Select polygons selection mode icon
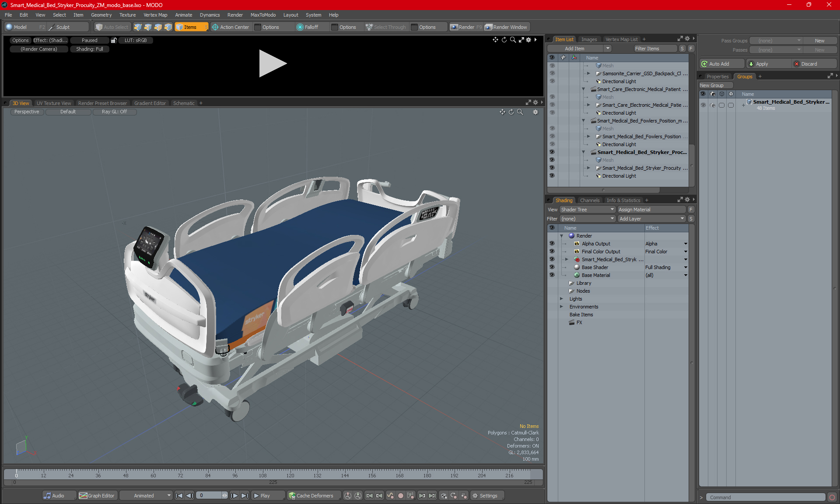 pyautogui.click(x=158, y=27)
